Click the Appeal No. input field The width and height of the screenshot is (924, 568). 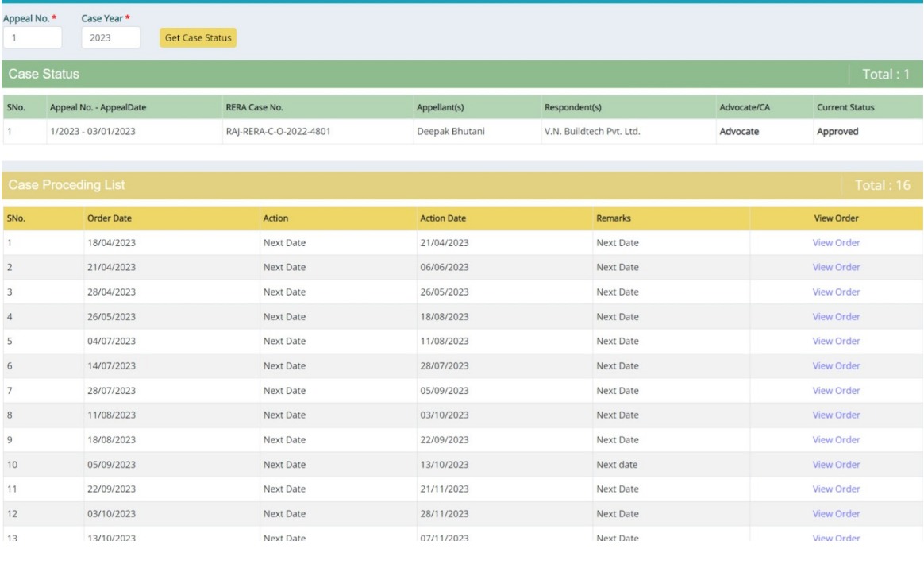(x=32, y=37)
